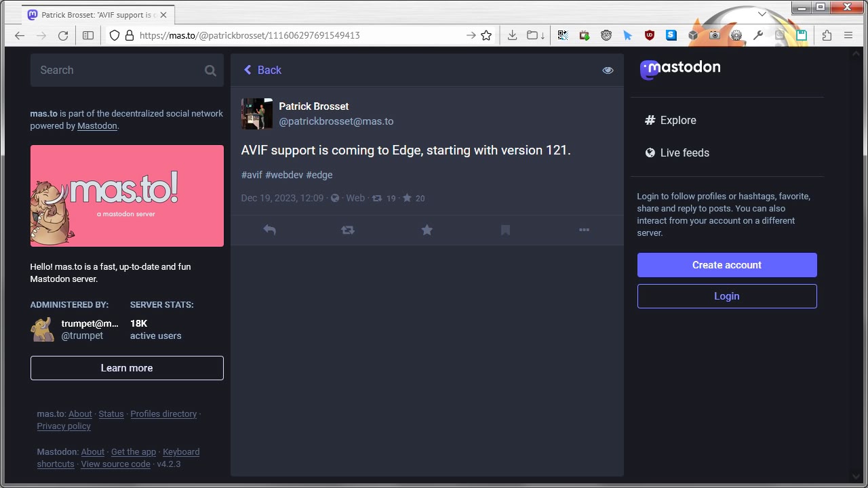Open the post's three-dots more menu
Image resolution: width=868 pixels, height=488 pixels.
pyautogui.click(x=584, y=230)
